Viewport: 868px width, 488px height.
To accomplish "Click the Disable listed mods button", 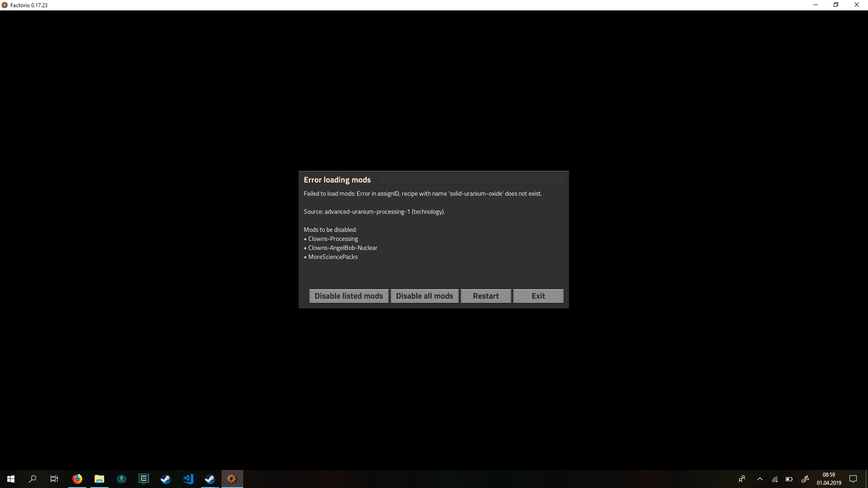I will click(349, 296).
